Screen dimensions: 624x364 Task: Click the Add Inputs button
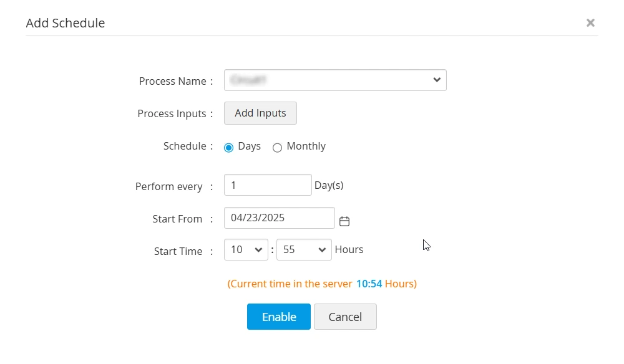260,113
